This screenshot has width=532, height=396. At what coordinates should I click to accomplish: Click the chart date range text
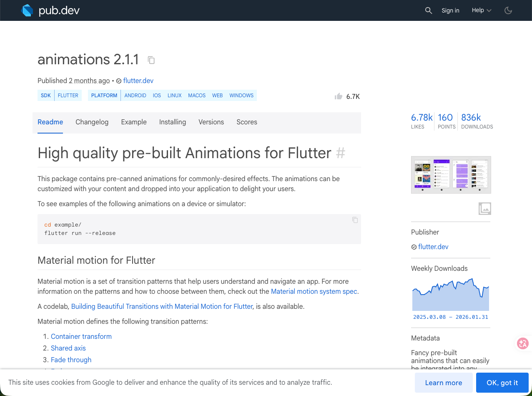[x=451, y=317]
